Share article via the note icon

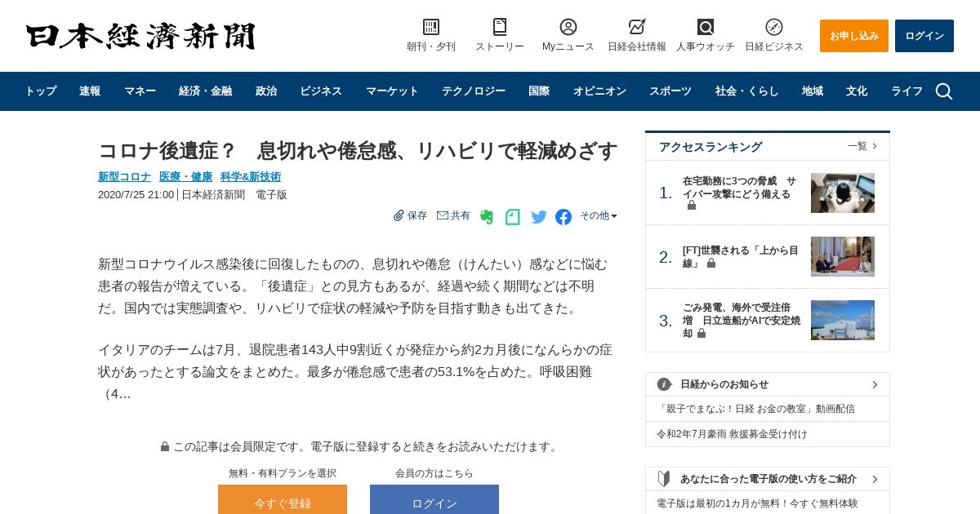click(513, 217)
